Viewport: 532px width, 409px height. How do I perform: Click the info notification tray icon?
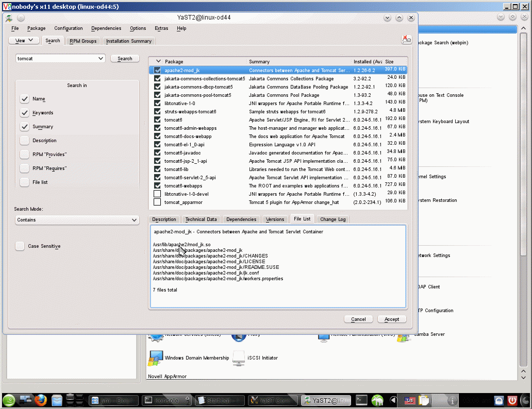[452, 401]
